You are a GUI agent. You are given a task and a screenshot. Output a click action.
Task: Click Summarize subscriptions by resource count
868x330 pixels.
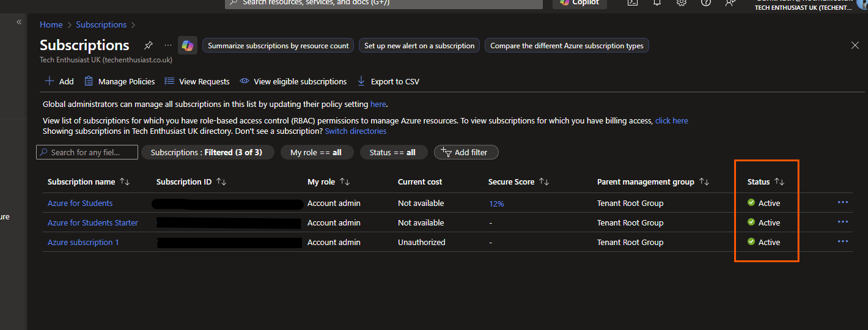(x=278, y=46)
